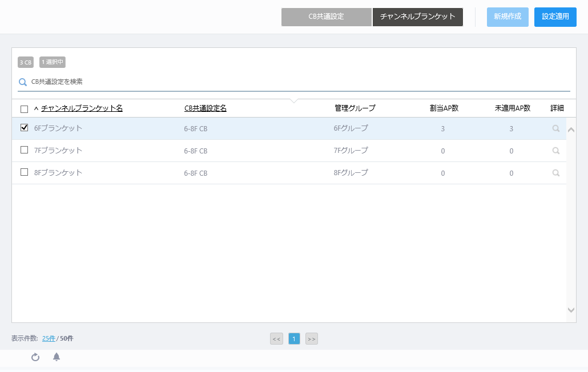
Task: Switch to the CB共通設定 tab
Action: tap(326, 17)
